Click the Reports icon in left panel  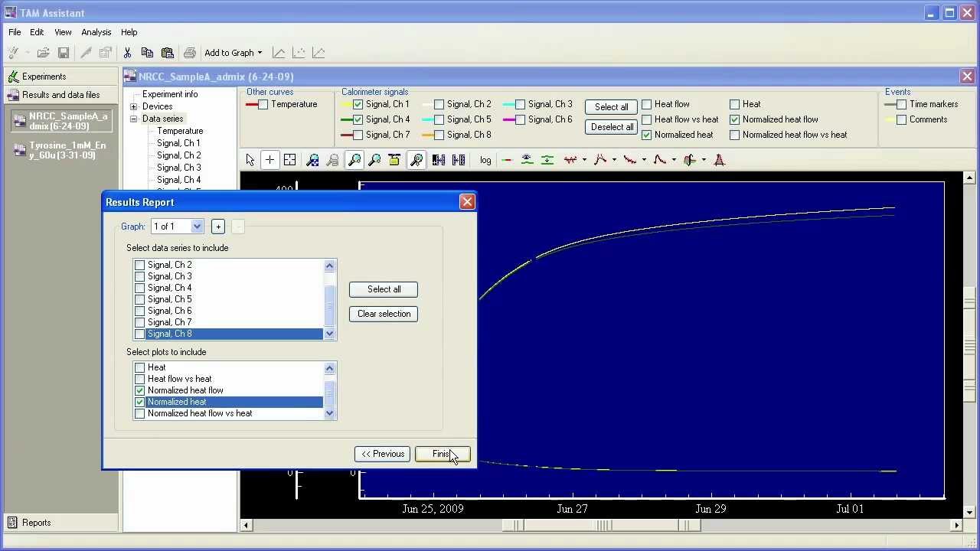pos(12,523)
